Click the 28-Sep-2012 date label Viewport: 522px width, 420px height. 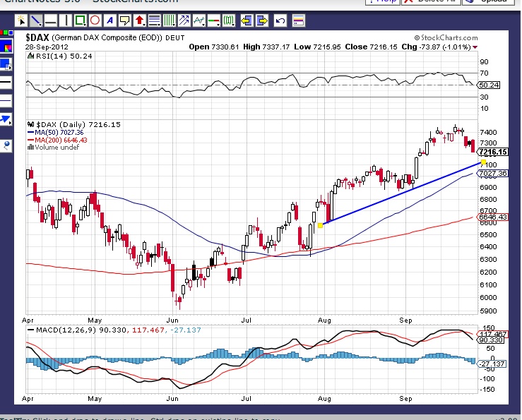[x=47, y=47]
